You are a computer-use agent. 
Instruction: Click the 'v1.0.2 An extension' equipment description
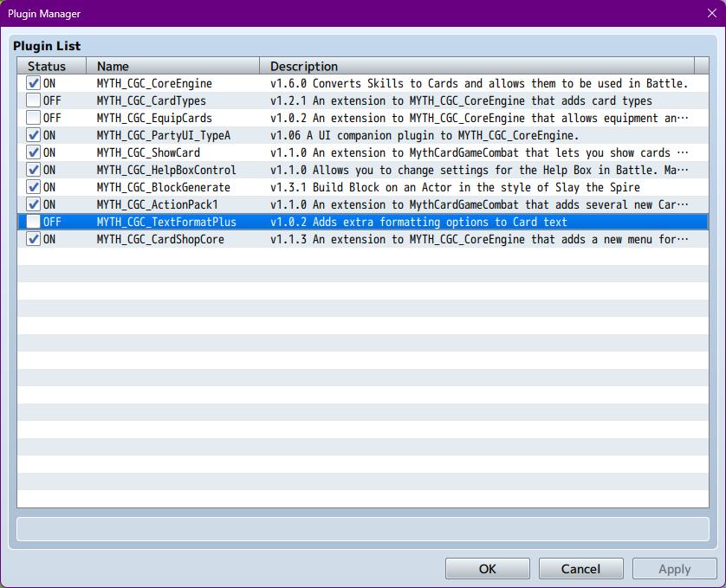[x=479, y=118]
